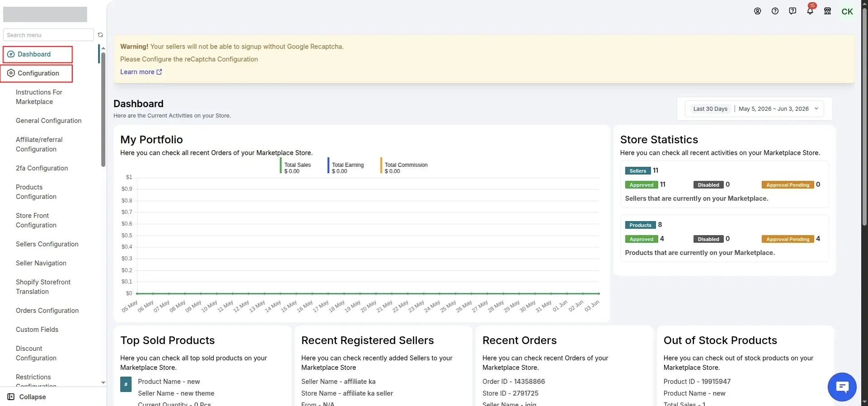Click the Configuration gear icon
The height and width of the screenshot is (406, 868).
tap(11, 73)
